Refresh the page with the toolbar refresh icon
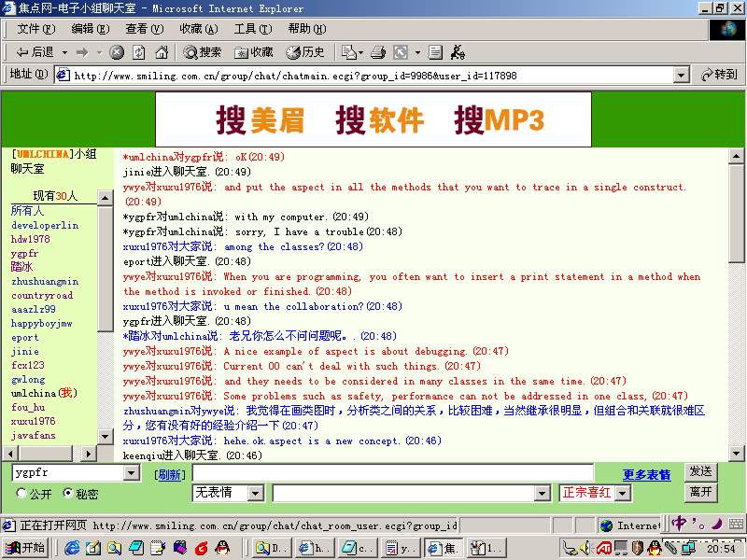747x560 pixels. (x=138, y=52)
